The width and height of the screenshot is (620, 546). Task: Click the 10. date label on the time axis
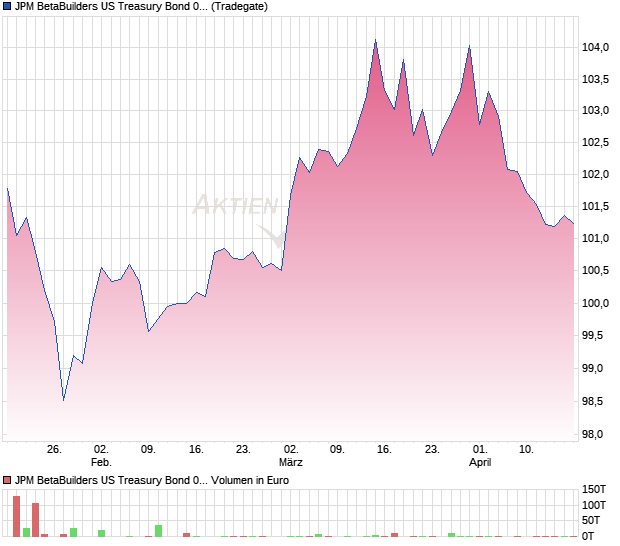(526, 450)
